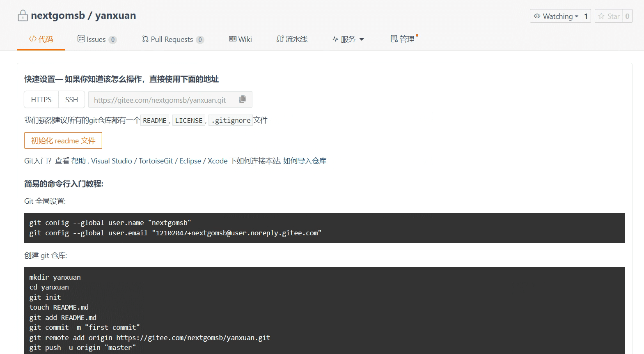Open the Watching dropdown arrow

tap(576, 16)
